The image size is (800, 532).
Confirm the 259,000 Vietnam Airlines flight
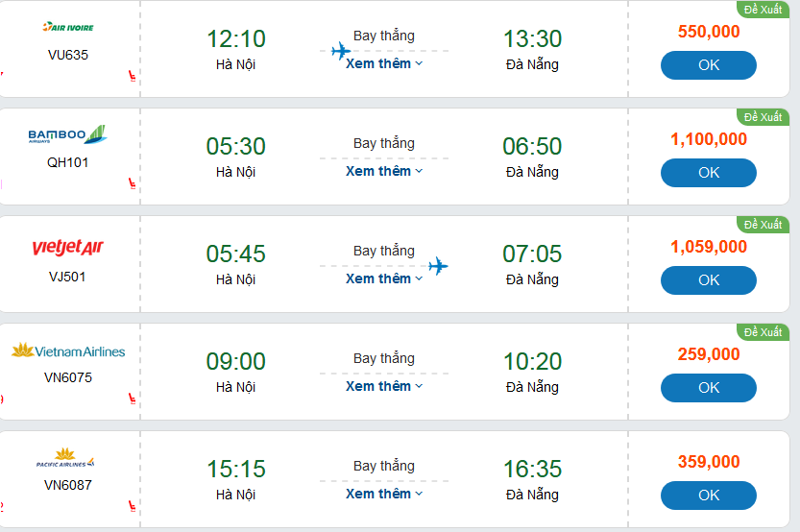point(708,388)
